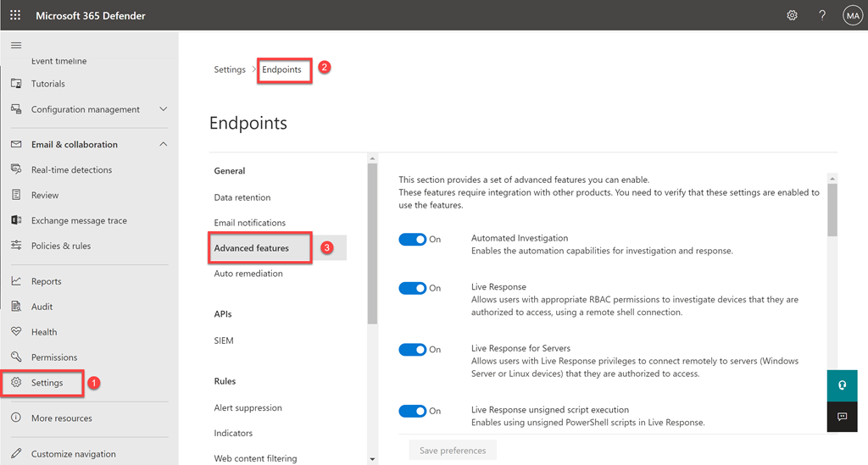Click the feedback chat icon at right edge
Image resolution: width=868 pixels, height=465 pixels.
842,417
